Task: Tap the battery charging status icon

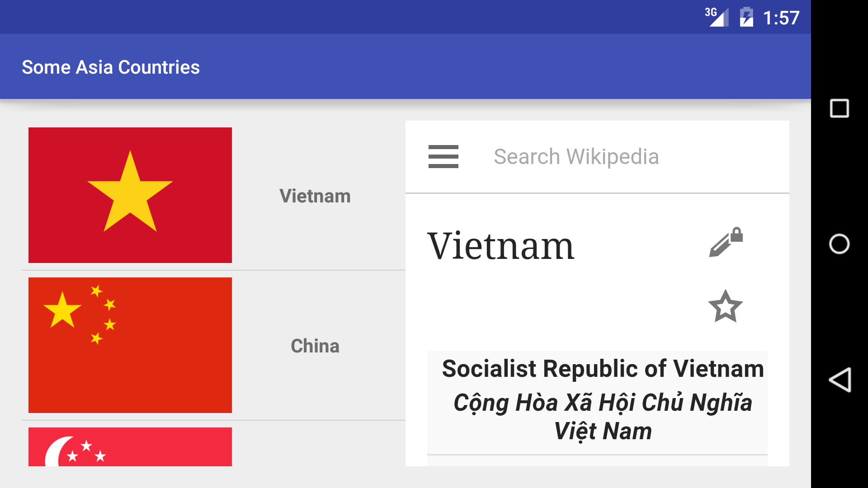Action: click(746, 17)
